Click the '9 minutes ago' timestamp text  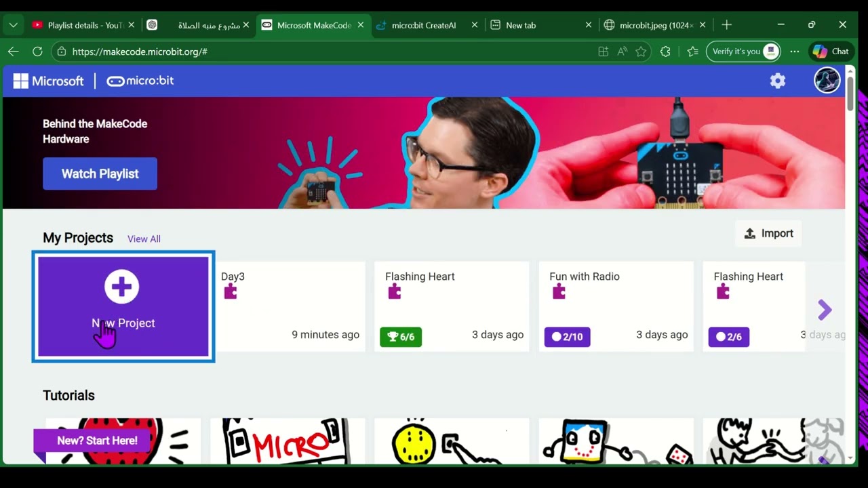[325, 335]
